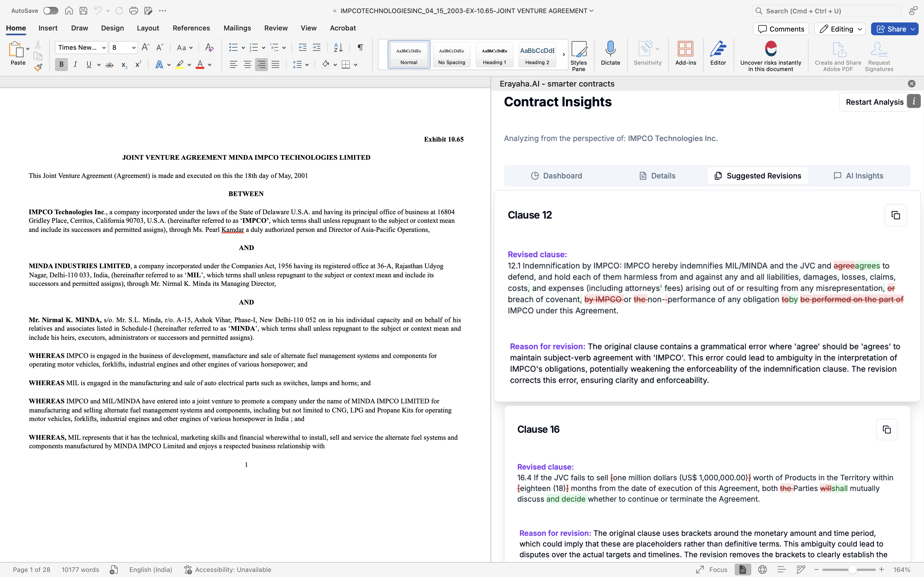Viewport: 924px width, 577px height.
Task: Open the font name dropdown
Action: [104, 47]
